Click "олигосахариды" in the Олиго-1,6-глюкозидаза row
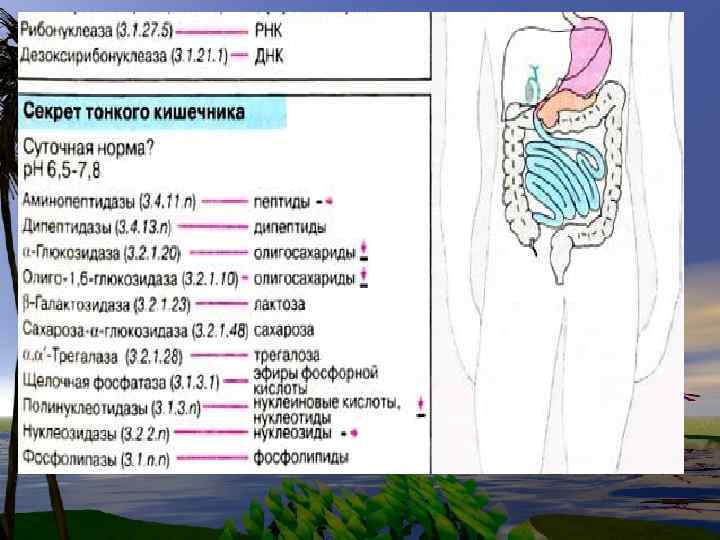This screenshot has width=720, height=540. [304, 279]
